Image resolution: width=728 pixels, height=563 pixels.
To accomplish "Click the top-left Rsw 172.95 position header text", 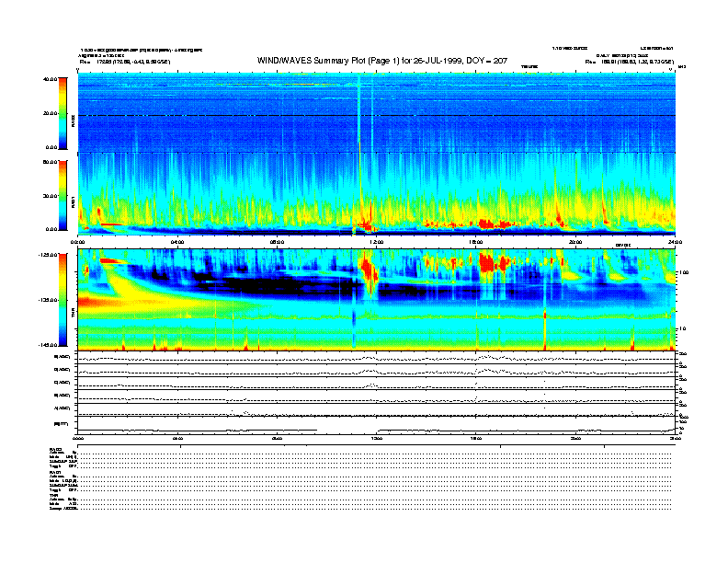I will tap(124, 62).
